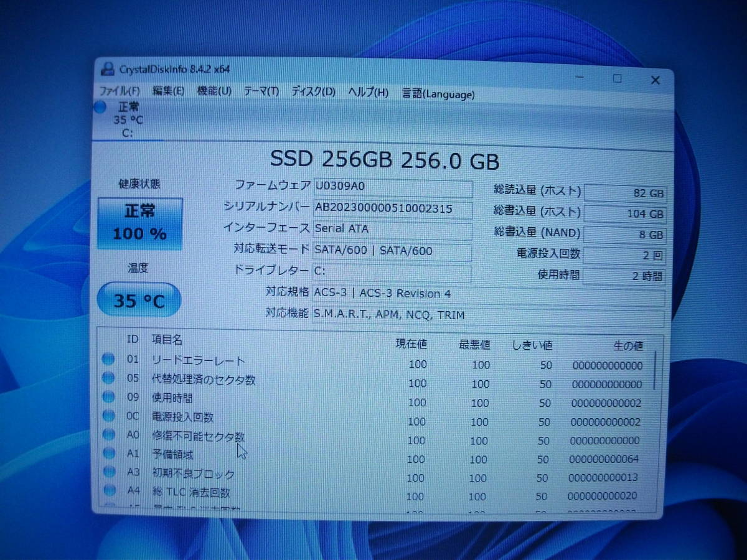Click raw value 000000000064
This screenshot has width=747, height=560.
tap(604, 459)
